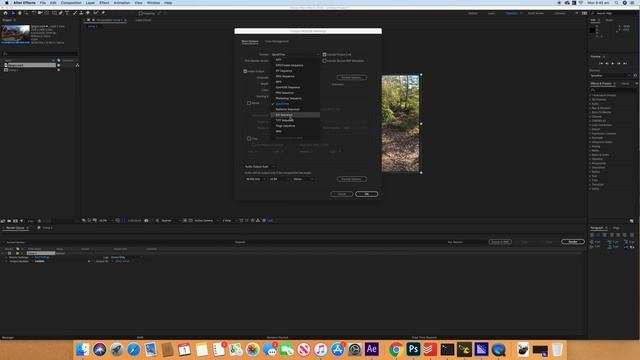Play preview in Preview panel
This screenshot has height=360, width=640.
[x=613, y=64]
